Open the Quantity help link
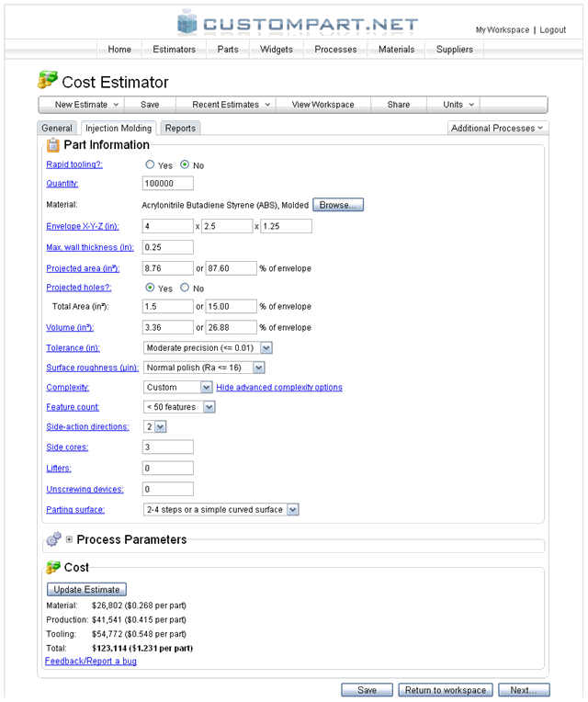The image size is (588, 702). pos(62,184)
